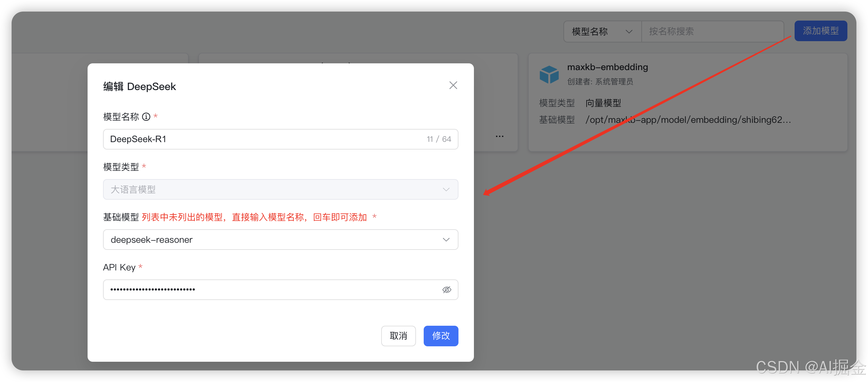Screen dimensions: 868x382
Task: Click the maxkb-embedding title text
Action: [608, 67]
